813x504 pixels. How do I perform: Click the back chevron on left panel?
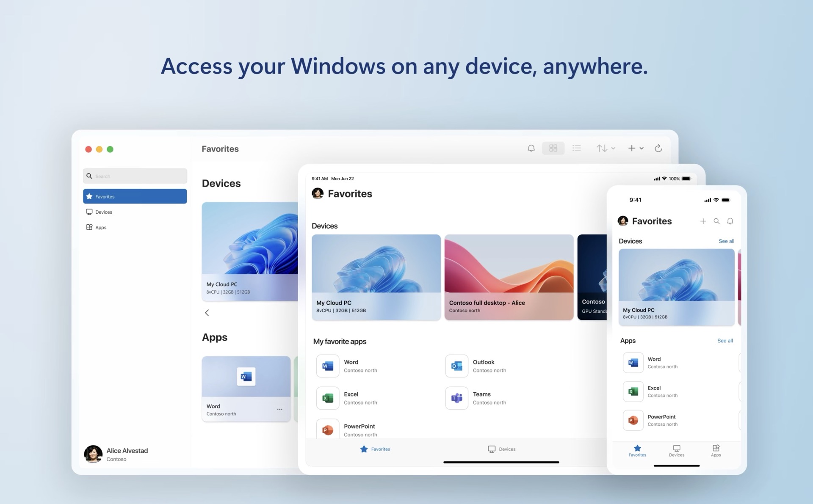[207, 312]
